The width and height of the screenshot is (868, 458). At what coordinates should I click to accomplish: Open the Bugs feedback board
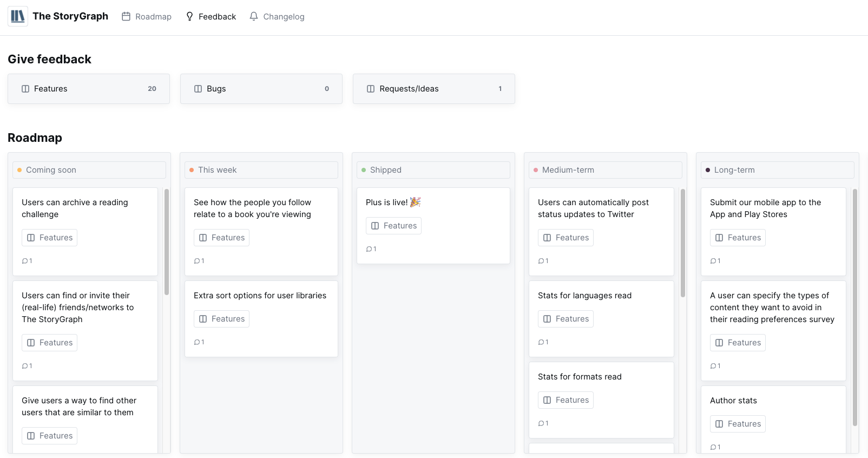pos(261,89)
